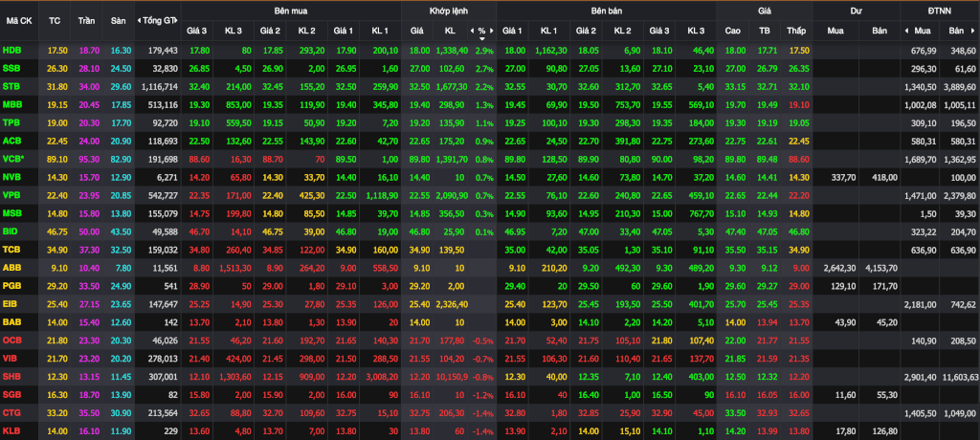Click the Khớp lệnh KL column header

click(x=450, y=31)
